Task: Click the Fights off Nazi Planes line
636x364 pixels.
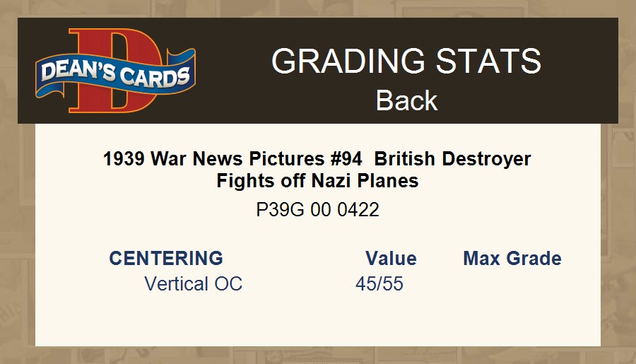Action: point(317,181)
